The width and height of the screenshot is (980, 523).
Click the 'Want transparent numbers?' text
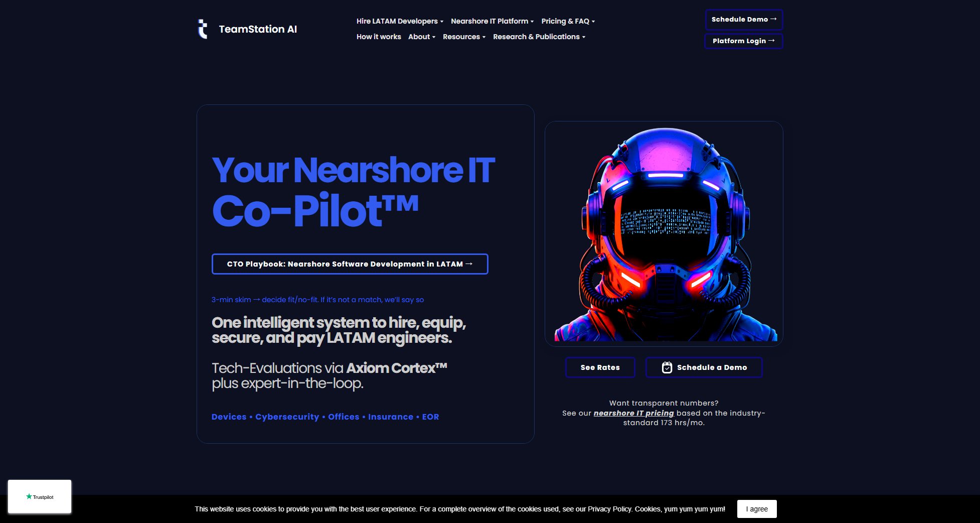(x=664, y=403)
